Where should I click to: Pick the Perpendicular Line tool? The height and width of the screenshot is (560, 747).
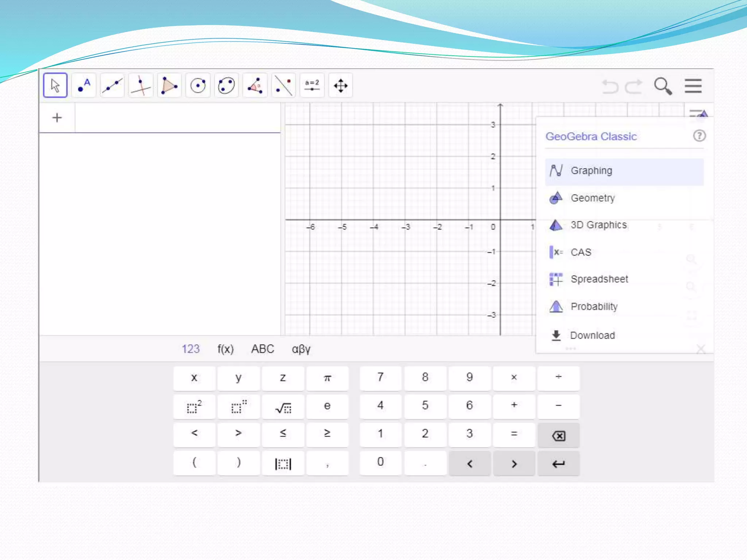pos(141,86)
